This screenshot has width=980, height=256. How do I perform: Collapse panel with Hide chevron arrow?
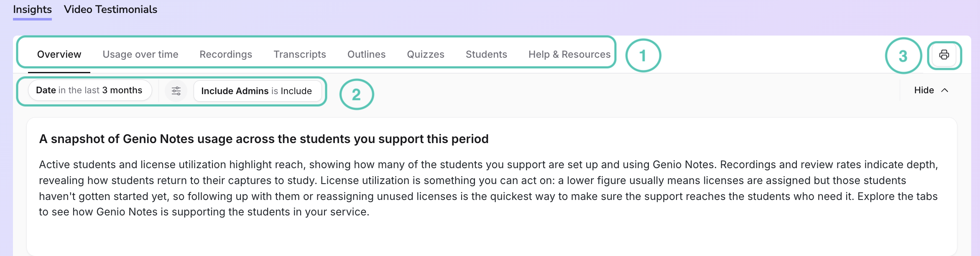[x=944, y=90]
